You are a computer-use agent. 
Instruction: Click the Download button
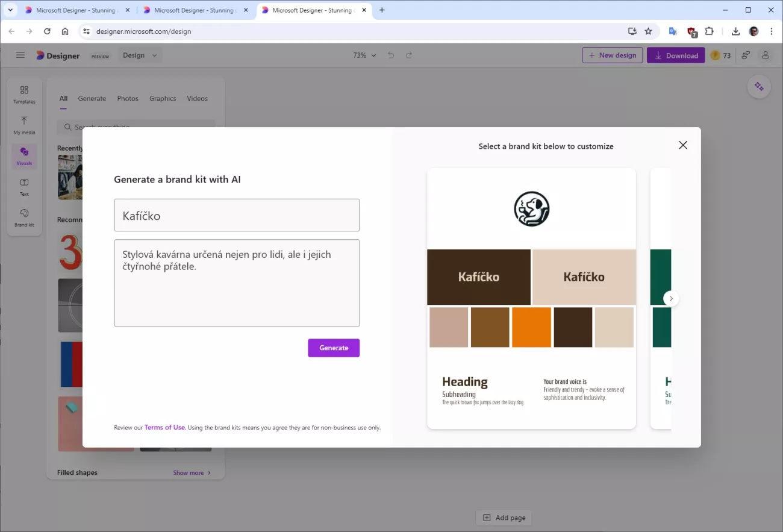[x=676, y=55]
